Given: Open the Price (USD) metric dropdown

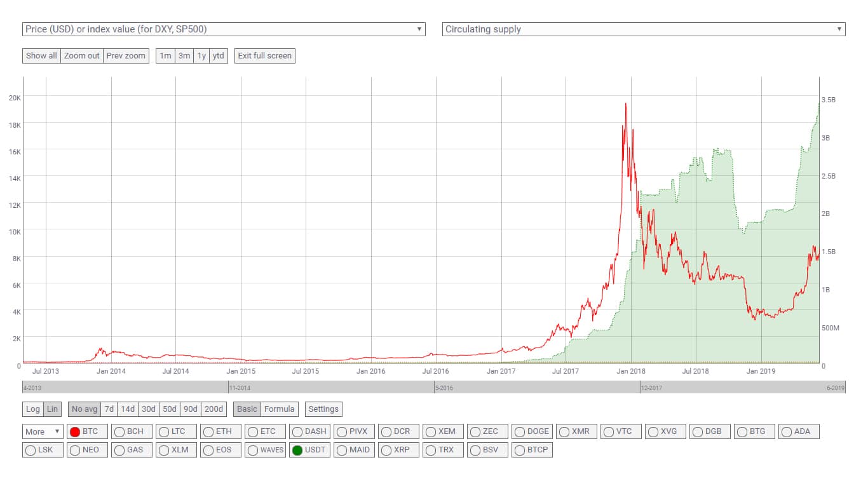Looking at the screenshot, I should 224,29.
